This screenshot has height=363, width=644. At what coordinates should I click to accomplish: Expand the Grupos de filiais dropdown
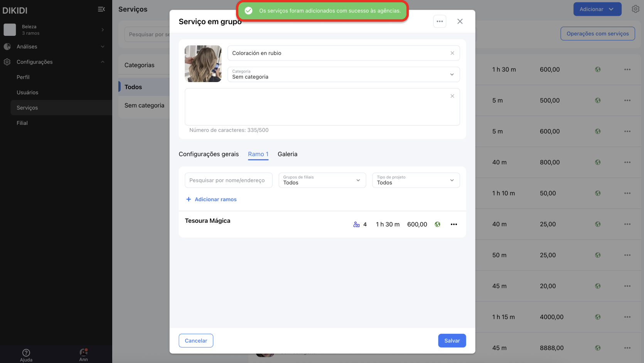[322, 180]
